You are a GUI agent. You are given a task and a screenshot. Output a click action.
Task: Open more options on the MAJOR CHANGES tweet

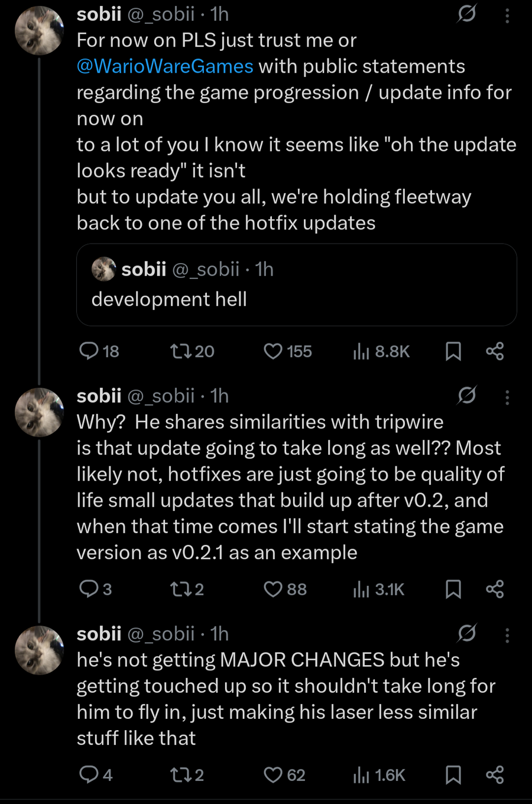[x=507, y=635]
